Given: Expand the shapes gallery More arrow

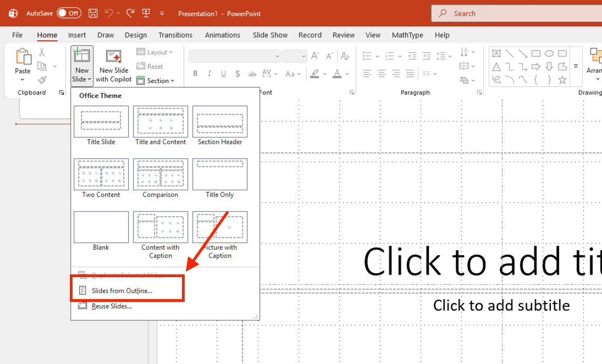Looking at the screenshot, I should [576, 66].
